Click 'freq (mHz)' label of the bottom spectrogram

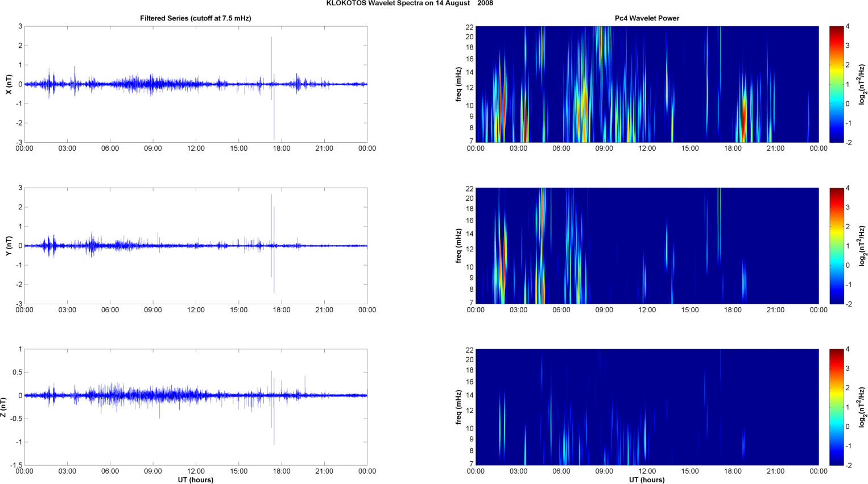tap(458, 407)
